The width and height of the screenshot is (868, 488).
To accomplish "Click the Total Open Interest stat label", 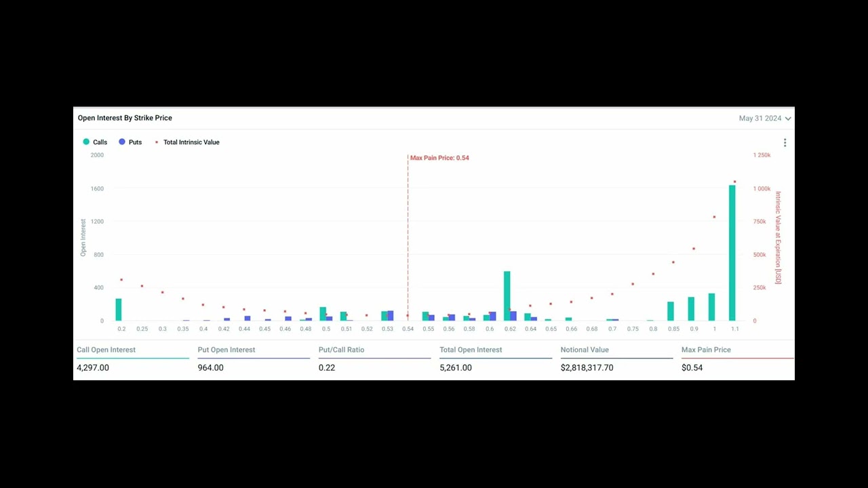I will point(471,350).
